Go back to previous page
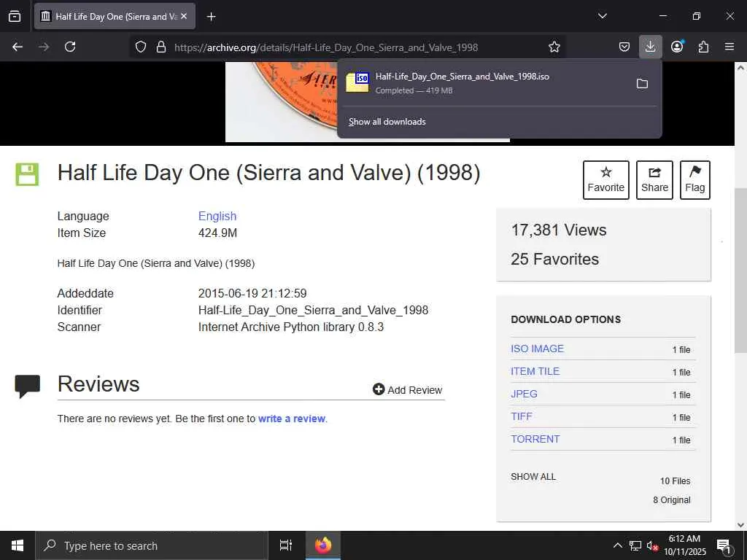The image size is (747, 560). tap(18, 47)
